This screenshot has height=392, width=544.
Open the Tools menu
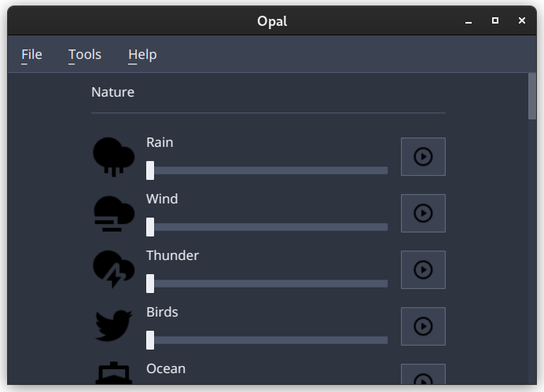(x=85, y=54)
